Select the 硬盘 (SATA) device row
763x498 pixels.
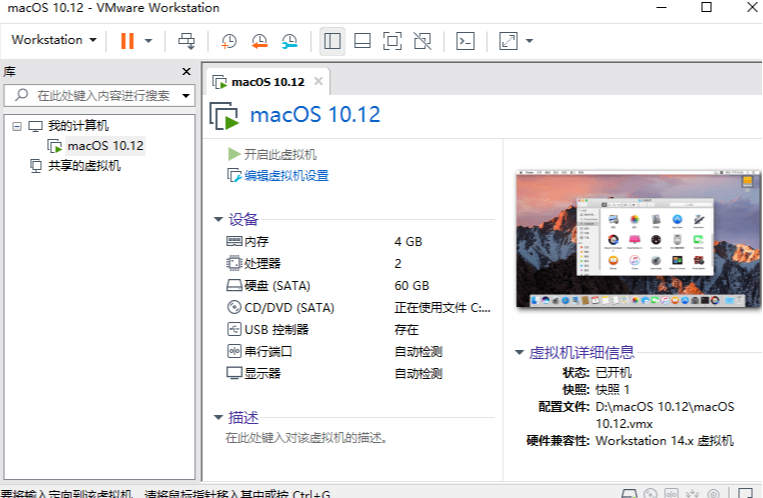[358, 286]
